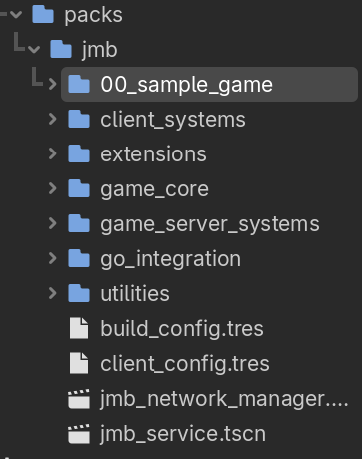Click the jmb folder icon
Screen dimensions: 362x459
pos(61,49)
